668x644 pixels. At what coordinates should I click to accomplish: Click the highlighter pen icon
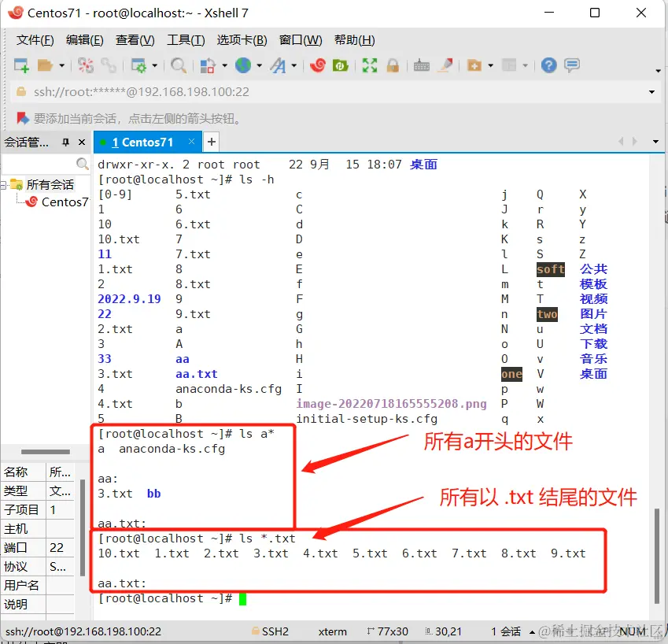point(445,65)
